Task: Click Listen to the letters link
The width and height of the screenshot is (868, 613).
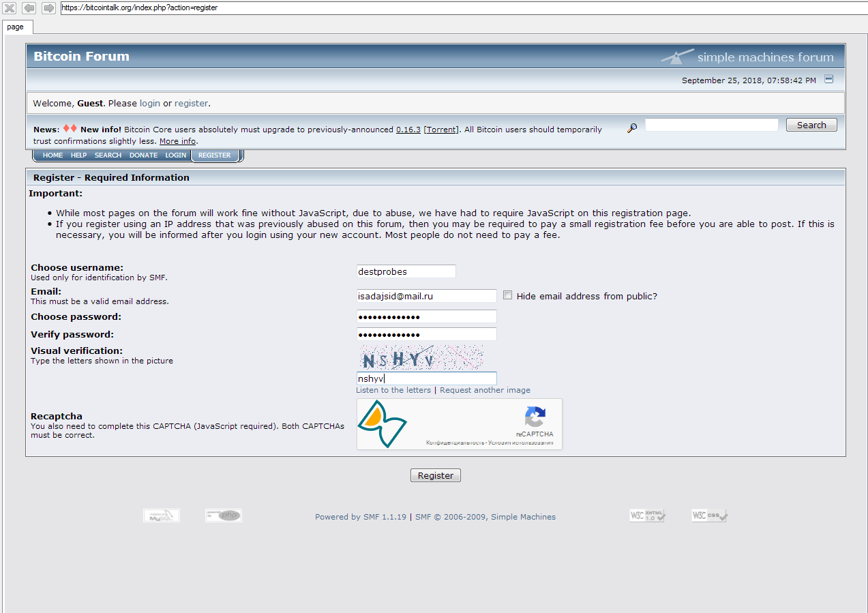Action: point(393,390)
